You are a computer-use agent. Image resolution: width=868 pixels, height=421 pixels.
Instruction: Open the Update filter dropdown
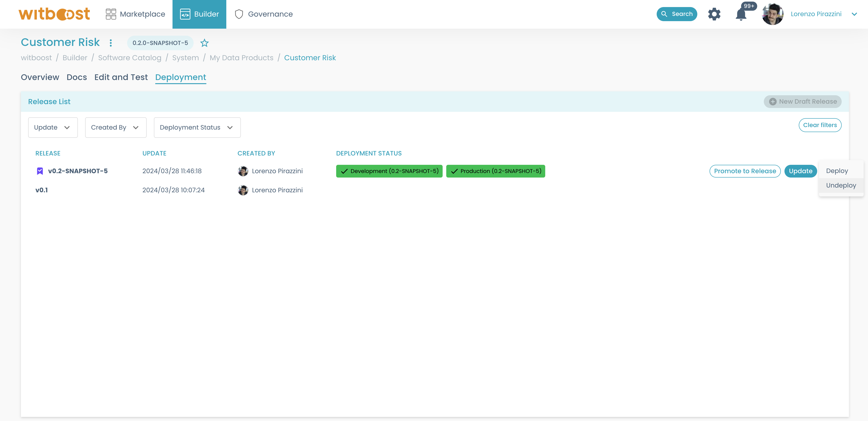(53, 127)
